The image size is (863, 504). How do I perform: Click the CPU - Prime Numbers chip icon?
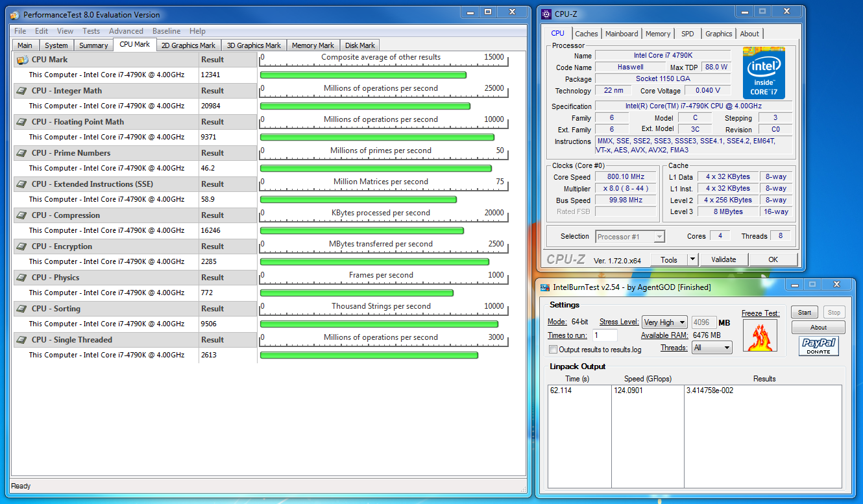click(x=22, y=153)
